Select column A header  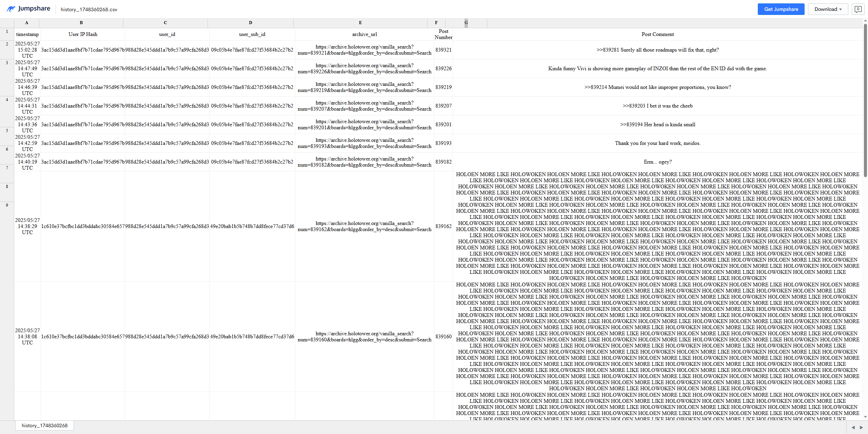(26, 23)
